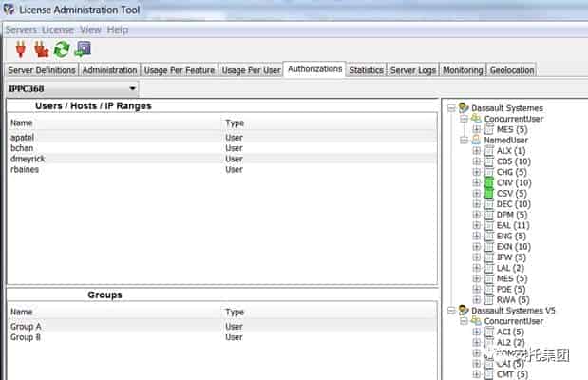Click the License Administration Tool title icon
The width and height of the screenshot is (588, 380).
point(9,9)
